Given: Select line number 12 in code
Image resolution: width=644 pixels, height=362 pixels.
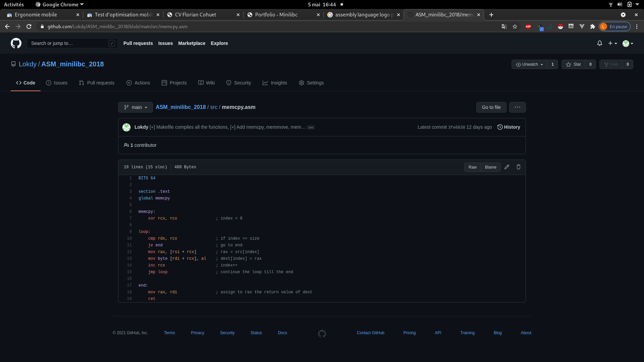Looking at the screenshot, I should point(129,252).
